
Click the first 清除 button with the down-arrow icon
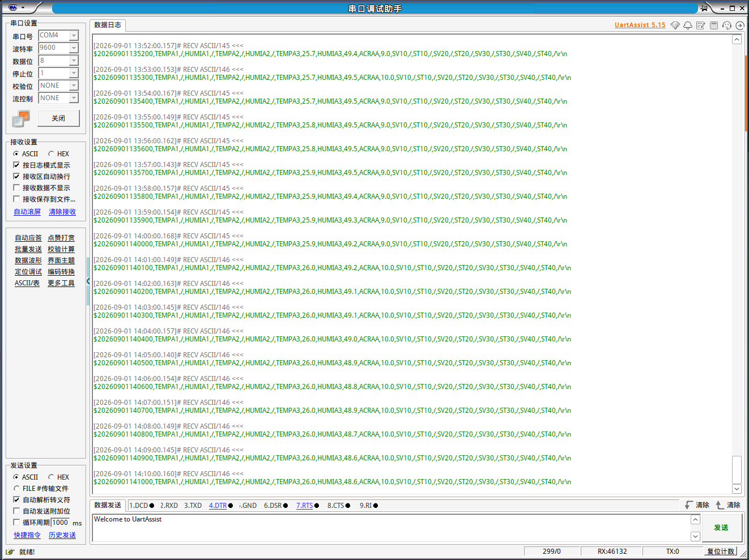click(x=697, y=505)
